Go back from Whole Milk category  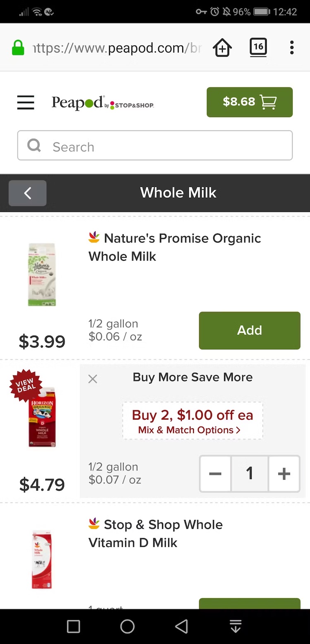(28, 193)
